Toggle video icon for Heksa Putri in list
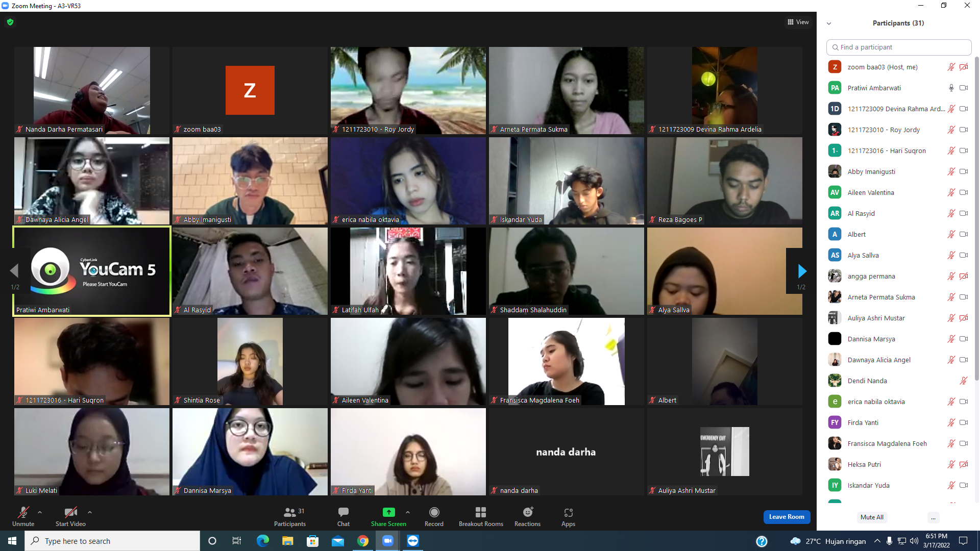This screenshot has height=551, width=980. 964,464
